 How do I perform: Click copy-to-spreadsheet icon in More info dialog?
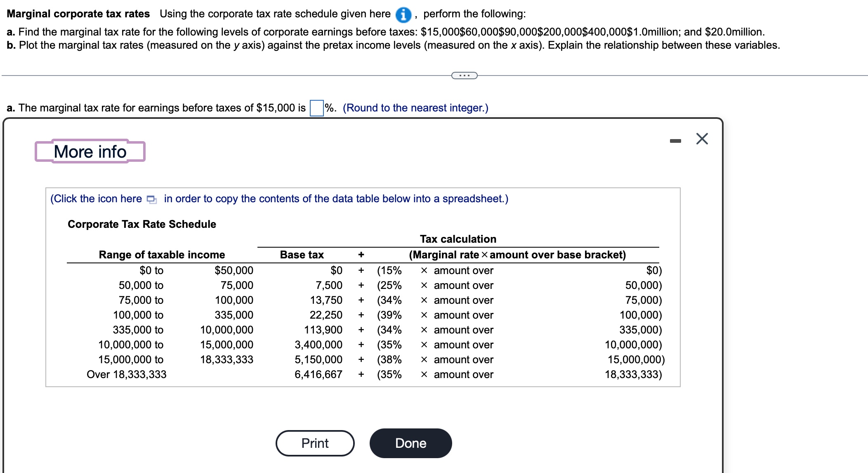(x=151, y=199)
